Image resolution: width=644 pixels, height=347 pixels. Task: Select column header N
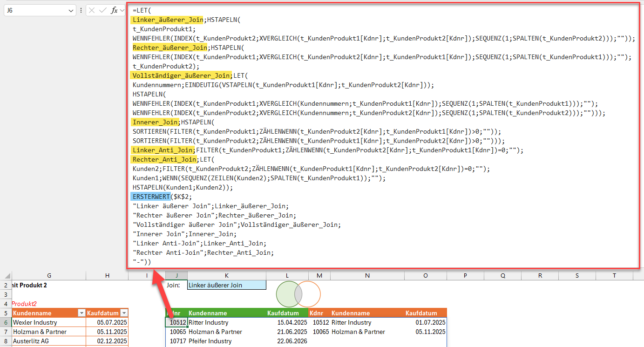(367, 276)
